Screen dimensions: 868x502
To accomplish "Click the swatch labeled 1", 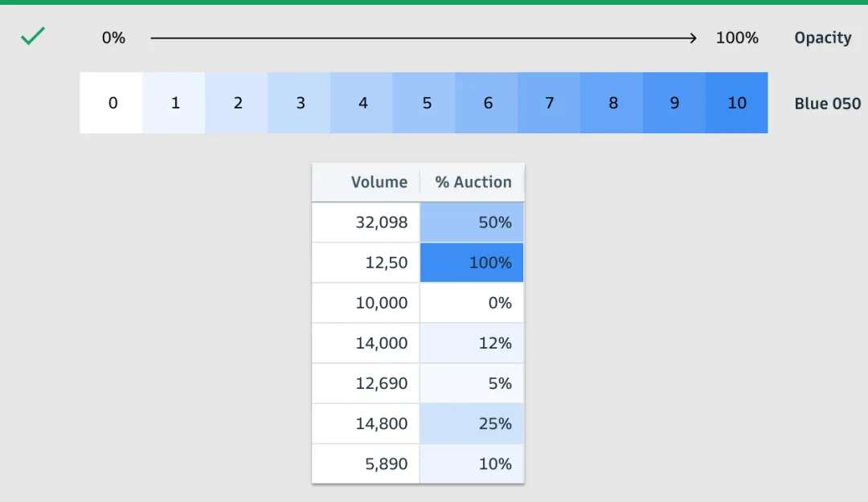I will [174, 103].
